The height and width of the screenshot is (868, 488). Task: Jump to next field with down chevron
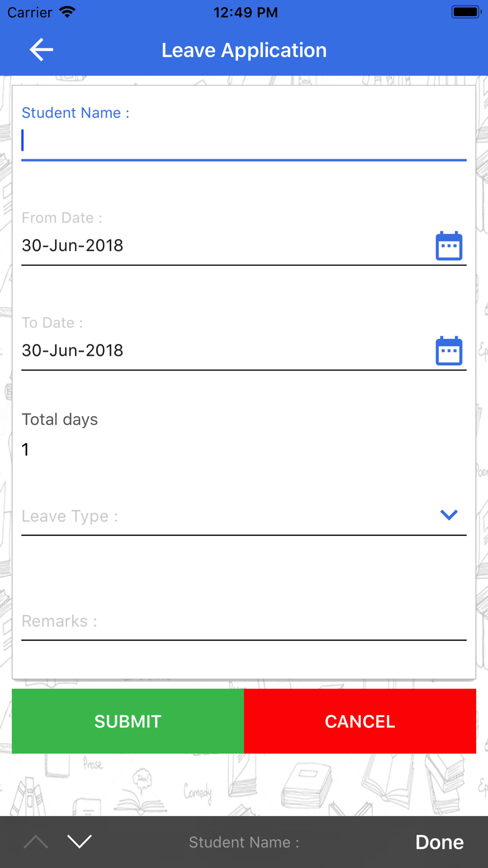coord(80,842)
